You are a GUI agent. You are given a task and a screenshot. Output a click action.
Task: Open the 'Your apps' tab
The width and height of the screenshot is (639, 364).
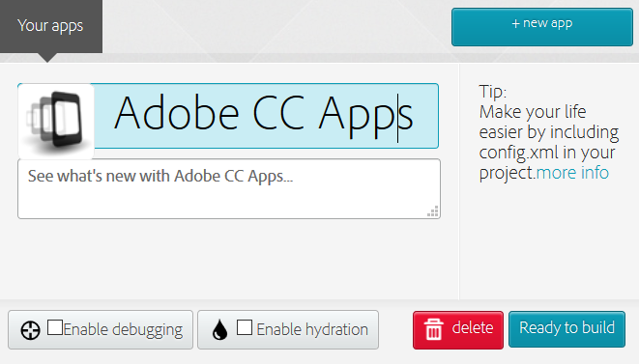pyautogui.click(x=51, y=26)
